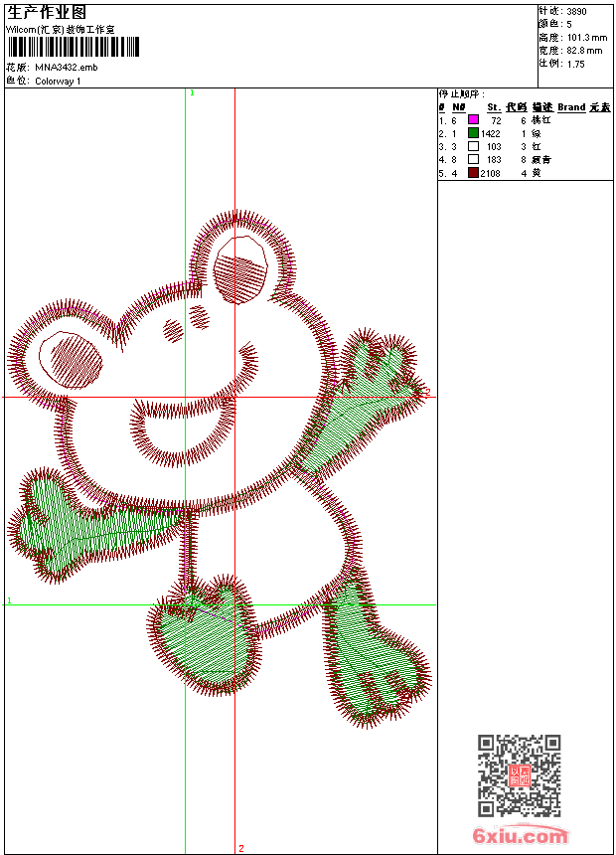Click stitch count 103 in row 3
The height and width of the screenshot is (855, 616).
494,147
